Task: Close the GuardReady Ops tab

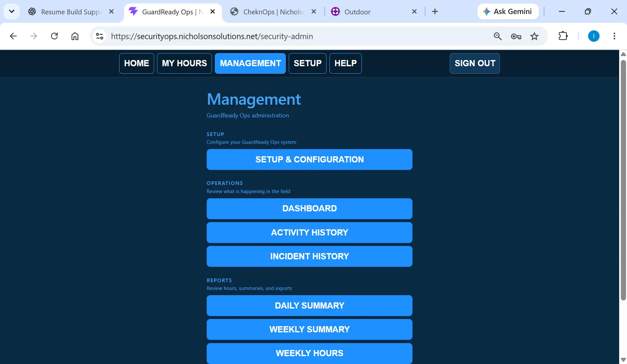Action: pyautogui.click(x=213, y=12)
